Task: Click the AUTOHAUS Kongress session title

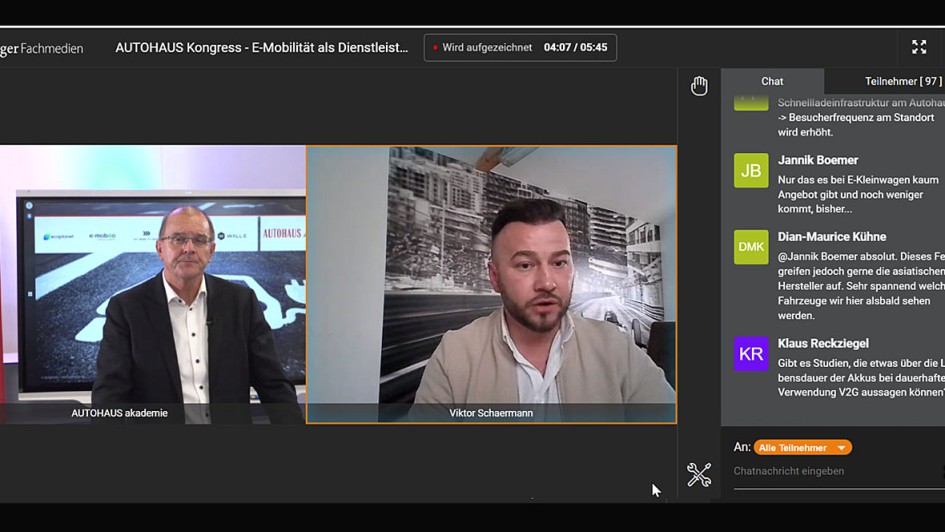Action: (x=262, y=48)
